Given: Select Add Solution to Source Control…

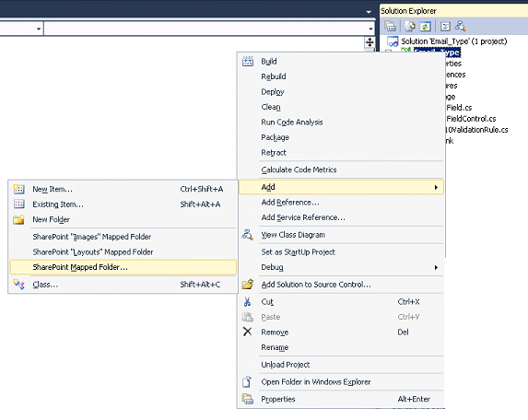Looking at the screenshot, I should (341, 285).
